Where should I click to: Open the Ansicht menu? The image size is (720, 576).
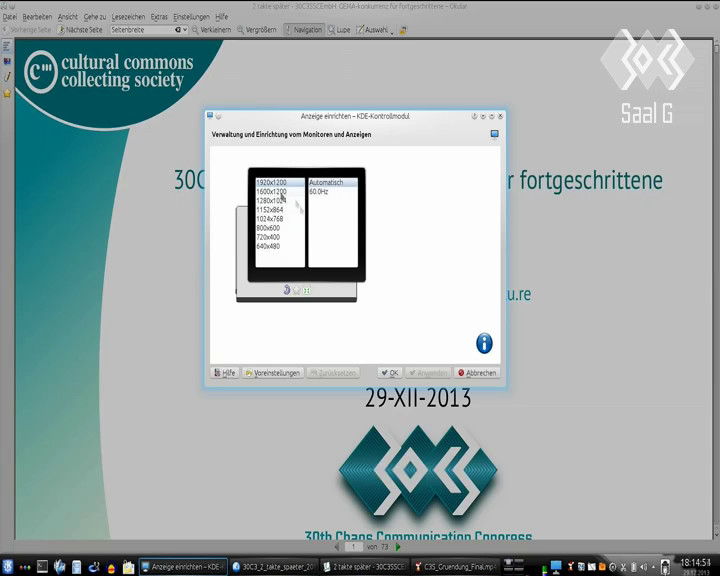(68, 17)
